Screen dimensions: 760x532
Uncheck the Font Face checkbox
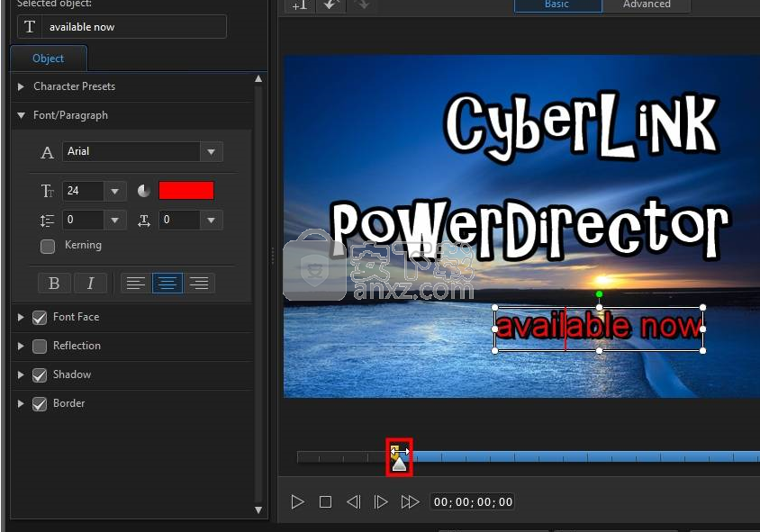[40, 318]
